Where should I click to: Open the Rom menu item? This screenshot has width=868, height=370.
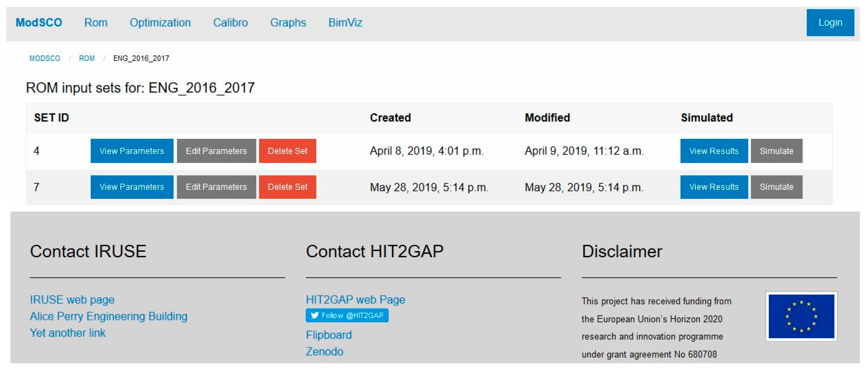[x=96, y=23]
